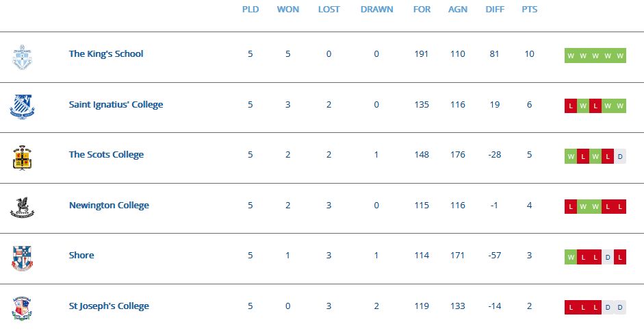Click The King's School crest logo
Viewport: 644px width, 333px height.
22,57
